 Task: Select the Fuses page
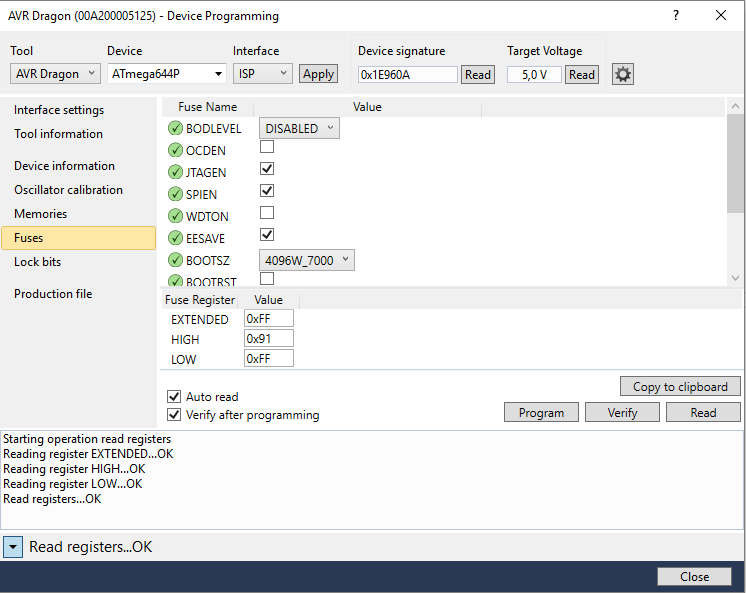(79, 238)
